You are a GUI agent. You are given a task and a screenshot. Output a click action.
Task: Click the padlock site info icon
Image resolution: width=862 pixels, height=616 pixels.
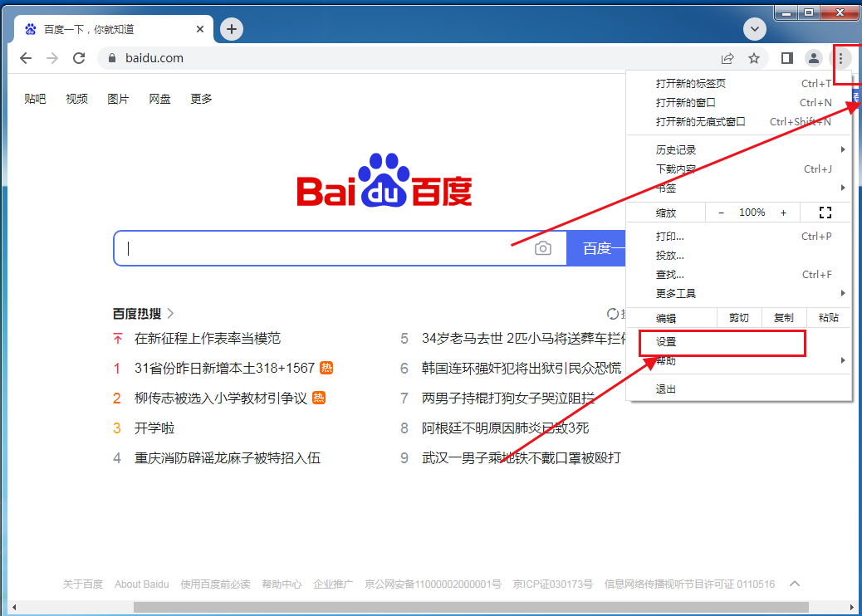(112, 58)
